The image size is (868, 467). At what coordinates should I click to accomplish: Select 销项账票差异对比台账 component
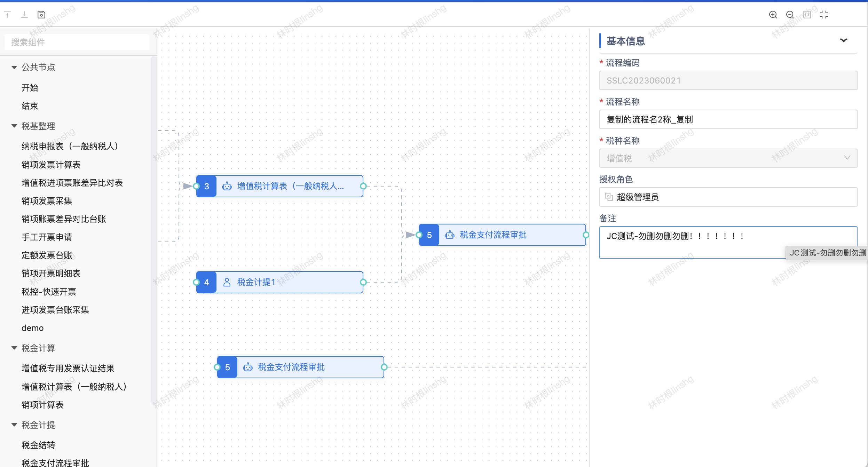tap(64, 219)
